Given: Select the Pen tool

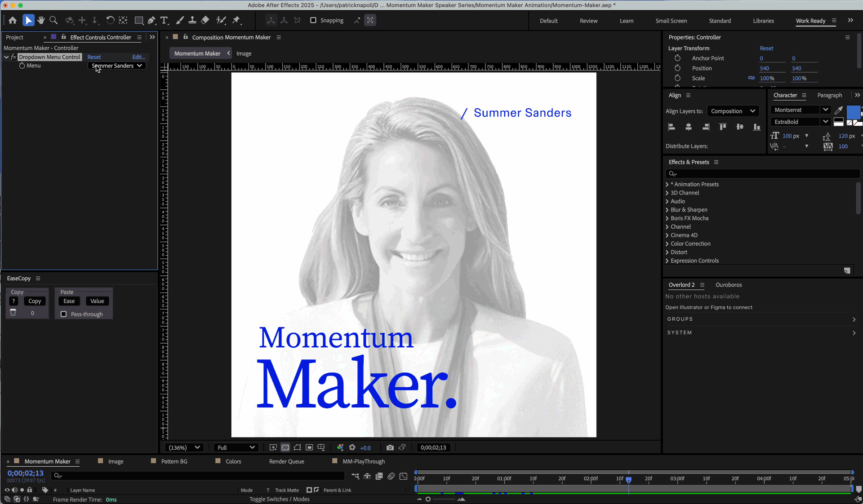Looking at the screenshot, I should 151,20.
